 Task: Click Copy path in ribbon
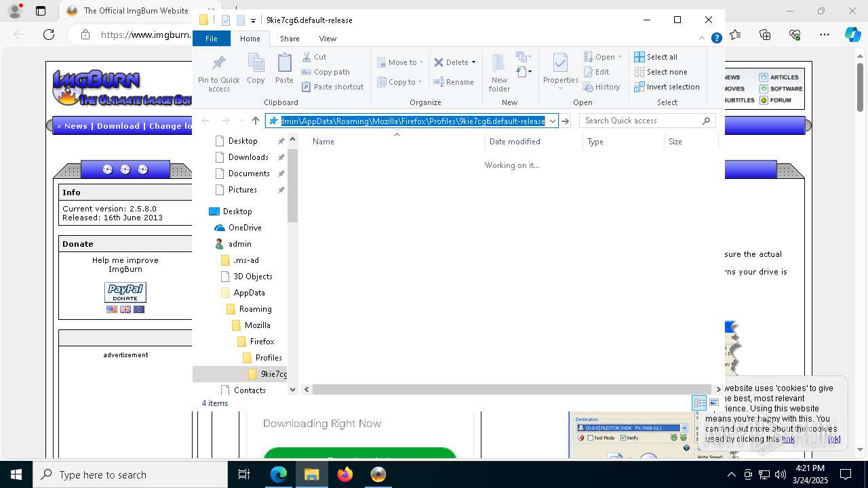coord(325,72)
